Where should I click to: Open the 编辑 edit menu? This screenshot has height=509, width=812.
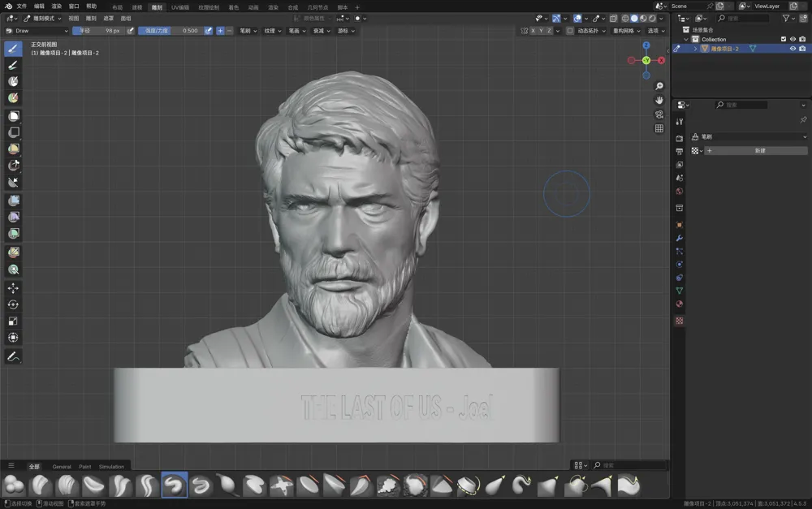point(39,6)
